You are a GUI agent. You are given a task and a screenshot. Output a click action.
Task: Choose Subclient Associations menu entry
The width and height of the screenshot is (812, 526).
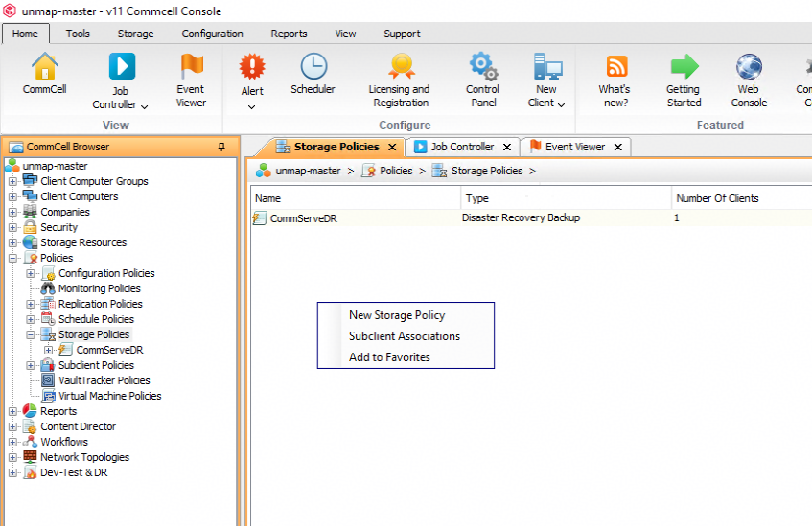[406, 336]
